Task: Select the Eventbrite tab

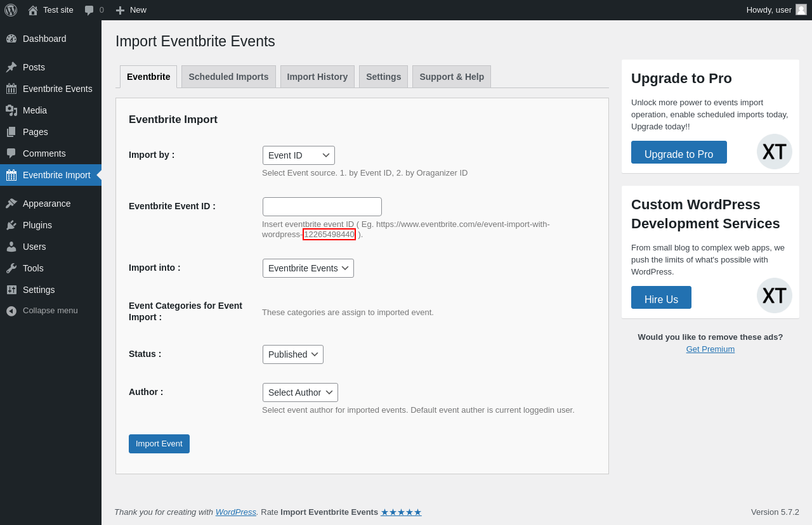Action: point(148,77)
